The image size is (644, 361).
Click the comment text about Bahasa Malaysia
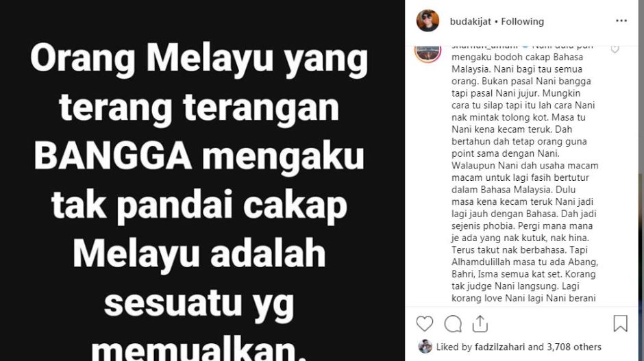pyautogui.click(x=525, y=172)
